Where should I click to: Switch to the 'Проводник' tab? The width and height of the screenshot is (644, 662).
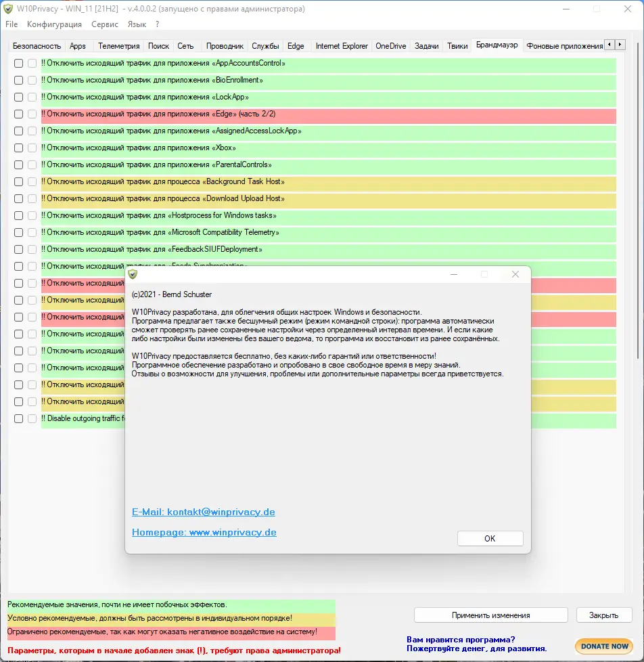click(x=225, y=46)
